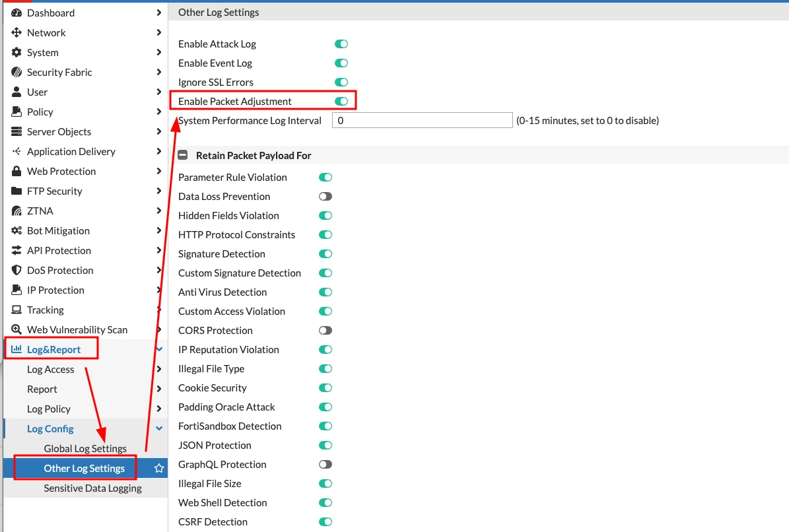
Task: Open API Protection menu
Action: pyautogui.click(x=86, y=250)
